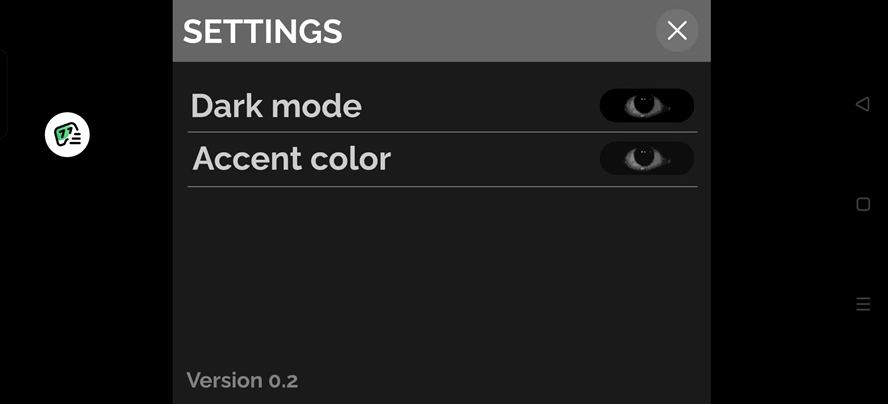
Task: Toggle the Dark mode eye switch
Action: click(647, 105)
